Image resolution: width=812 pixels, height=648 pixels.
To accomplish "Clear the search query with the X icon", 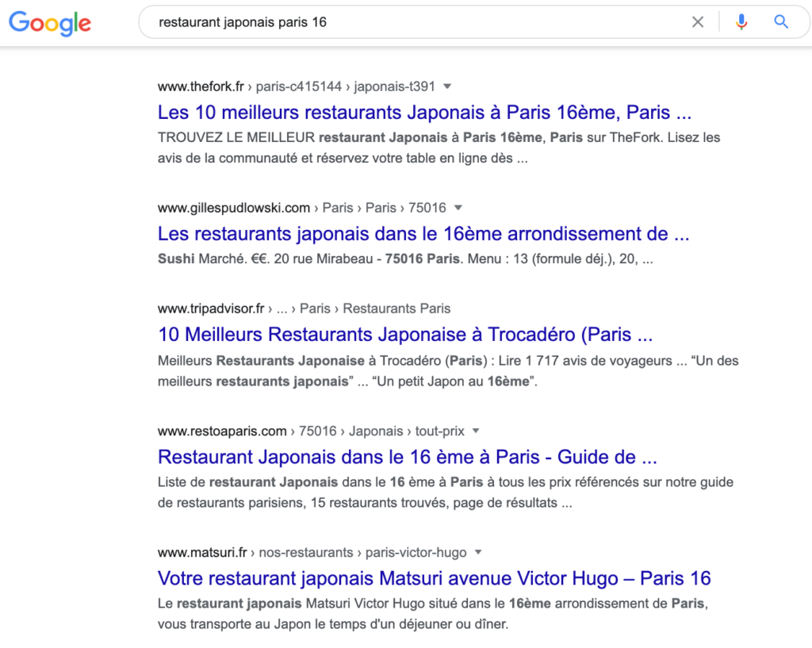I will (698, 22).
